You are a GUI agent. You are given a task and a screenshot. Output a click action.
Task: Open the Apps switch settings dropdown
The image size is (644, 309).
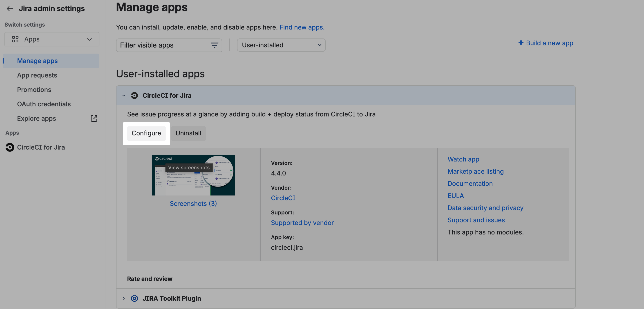tap(52, 39)
